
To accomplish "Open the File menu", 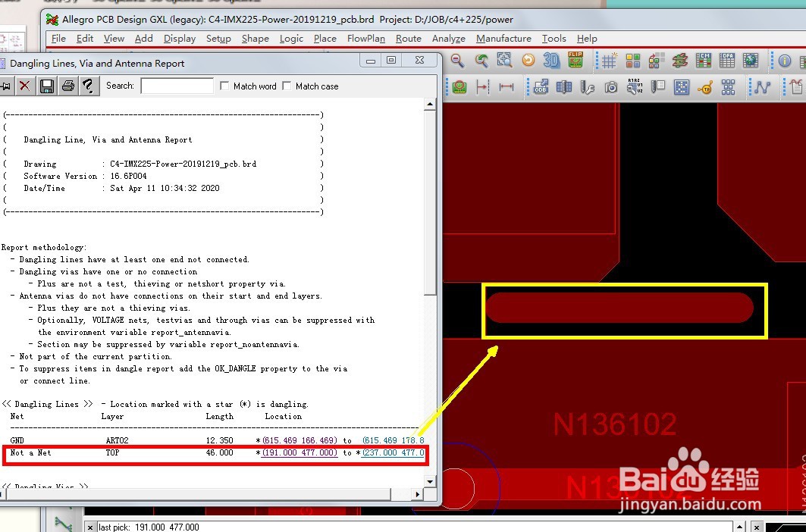I will tap(58, 39).
